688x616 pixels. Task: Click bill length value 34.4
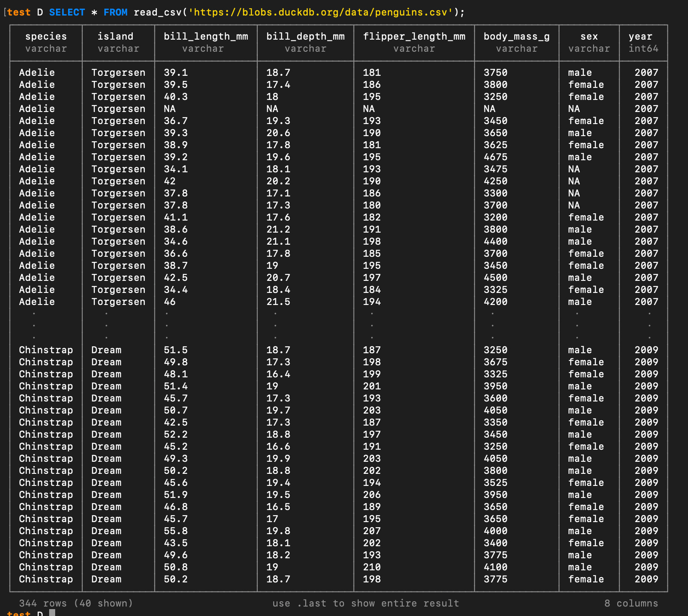pos(176,289)
